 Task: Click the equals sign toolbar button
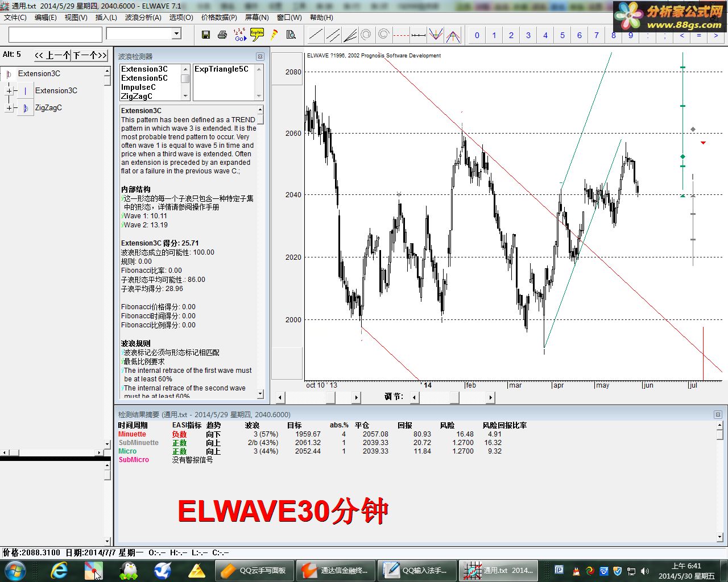click(x=699, y=35)
